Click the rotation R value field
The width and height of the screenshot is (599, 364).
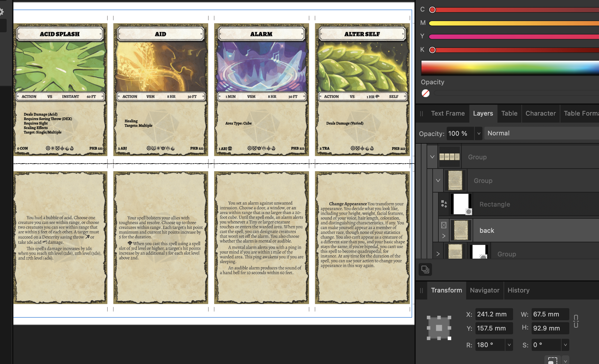pos(490,345)
